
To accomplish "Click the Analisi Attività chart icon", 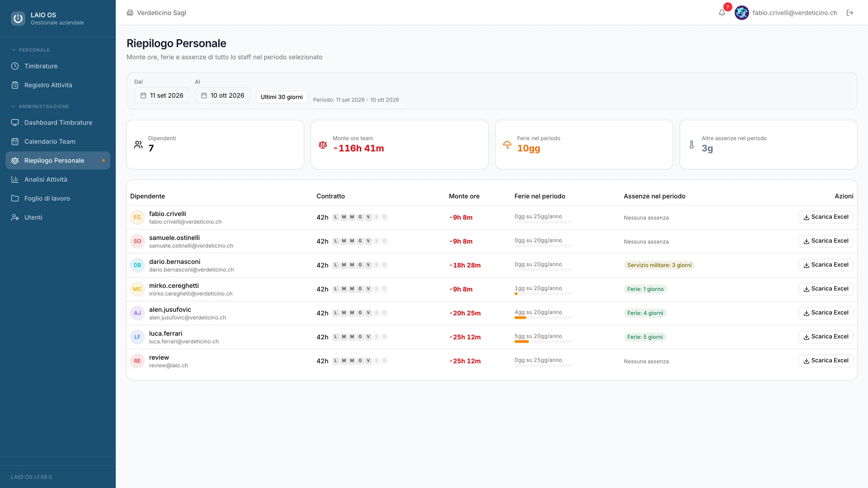I will (x=15, y=179).
